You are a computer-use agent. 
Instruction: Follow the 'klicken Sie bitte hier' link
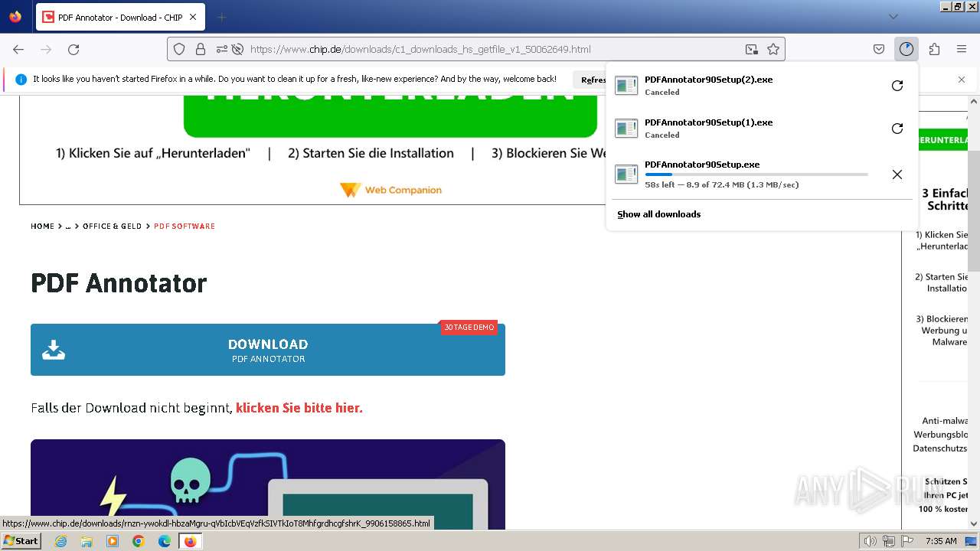299,408
